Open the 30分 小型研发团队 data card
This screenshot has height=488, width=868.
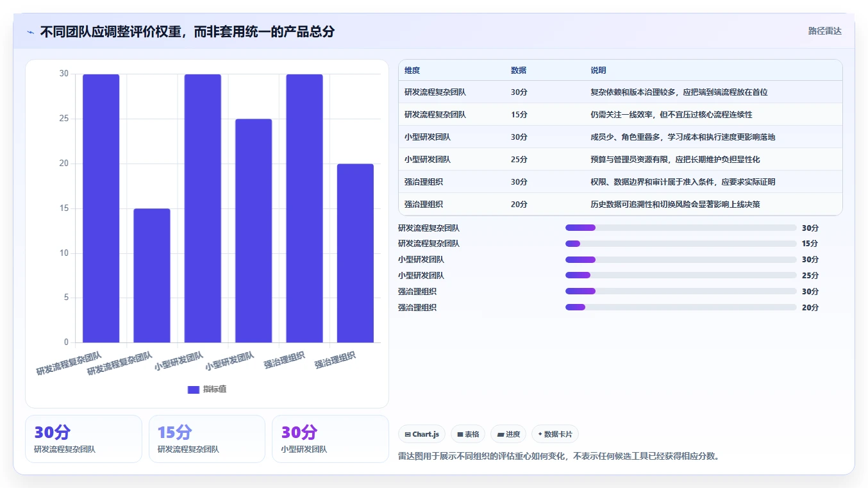click(x=330, y=439)
